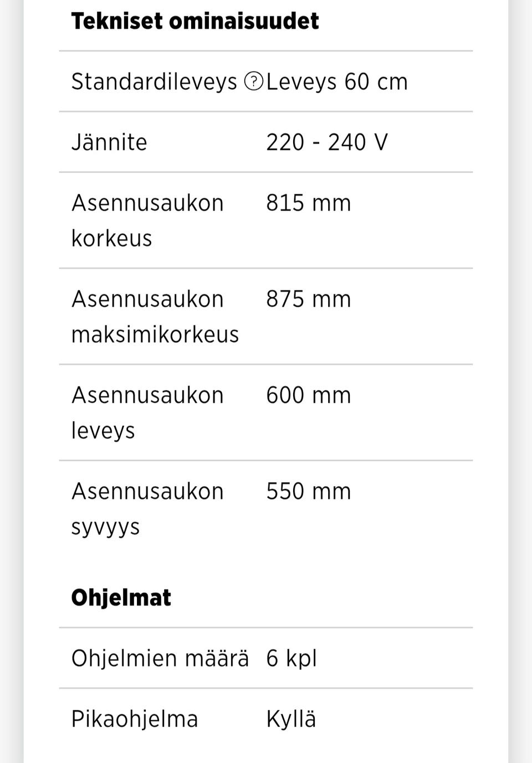Select the Ohjelmien määrä label
Screen dimensions: 532x763
(x=160, y=658)
